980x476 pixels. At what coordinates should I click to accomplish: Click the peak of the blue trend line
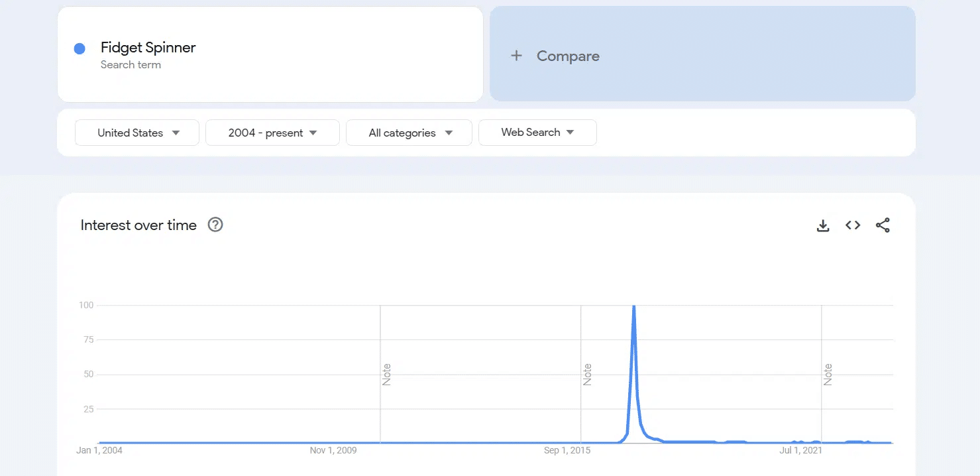coord(634,307)
